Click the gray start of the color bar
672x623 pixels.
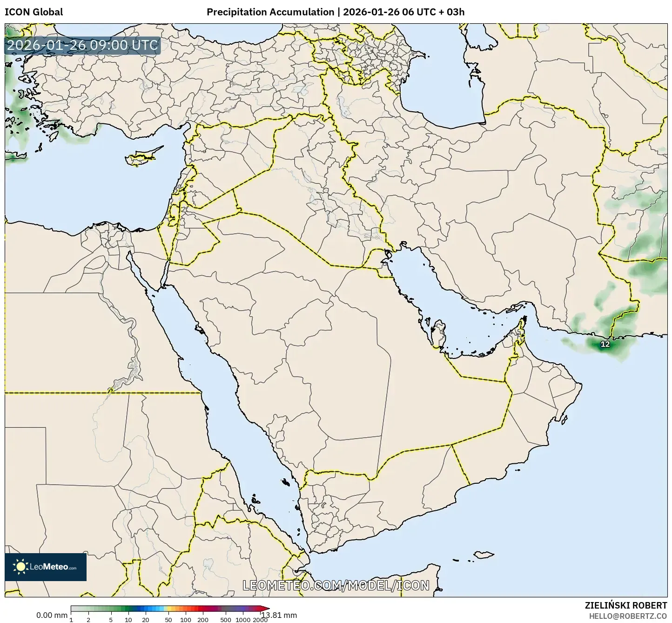(74, 608)
